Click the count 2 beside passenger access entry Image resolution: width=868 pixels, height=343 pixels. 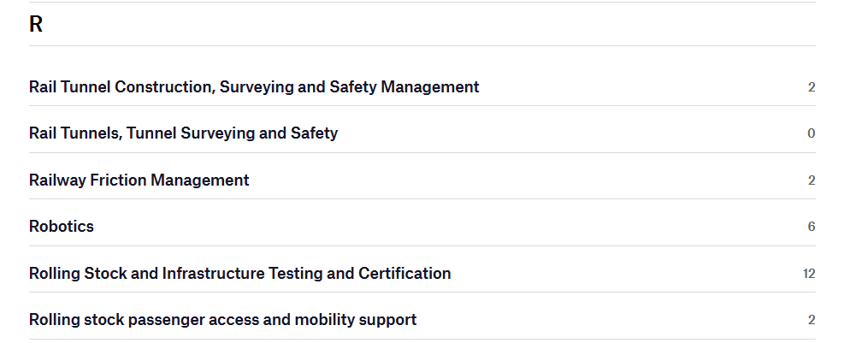811,320
